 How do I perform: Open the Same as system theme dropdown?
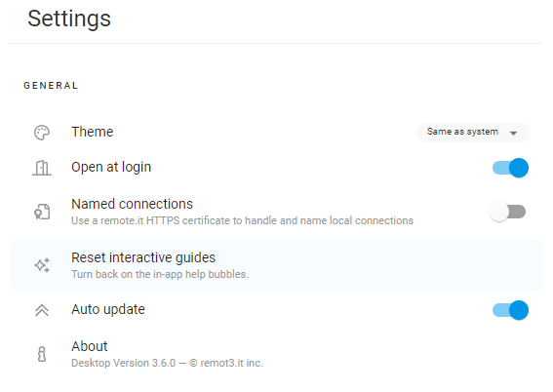tap(472, 133)
